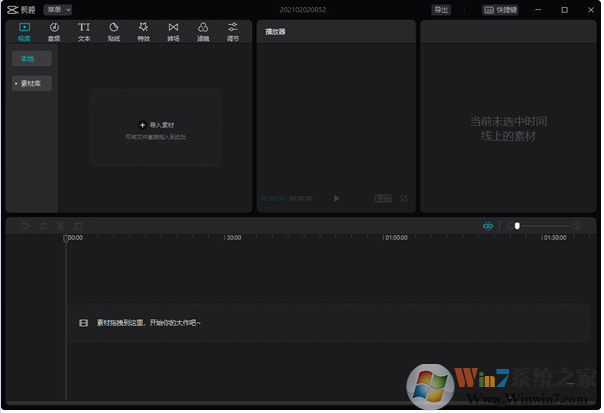604x413 pixels.
Task: Open the 快捷键 shortcuts button
Action: click(502, 9)
